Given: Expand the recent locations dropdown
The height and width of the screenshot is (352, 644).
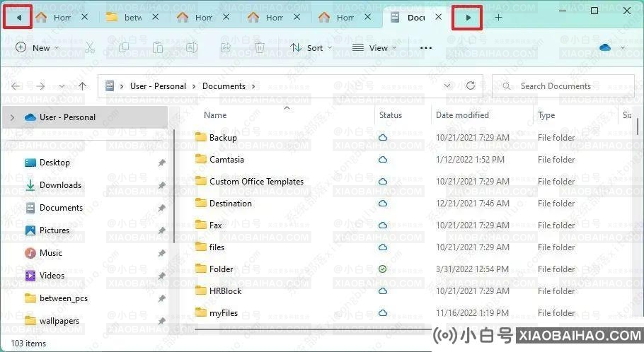Looking at the screenshot, I should [x=62, y=86].
